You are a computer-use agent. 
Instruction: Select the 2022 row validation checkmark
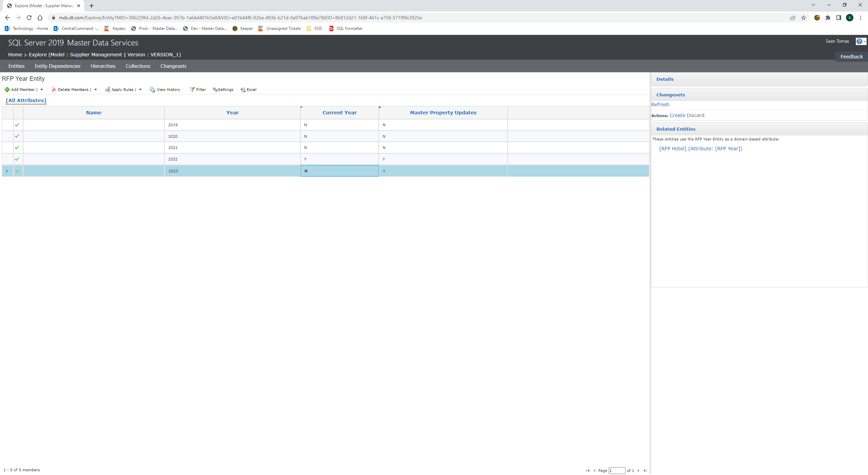click(x=17, y=159)
